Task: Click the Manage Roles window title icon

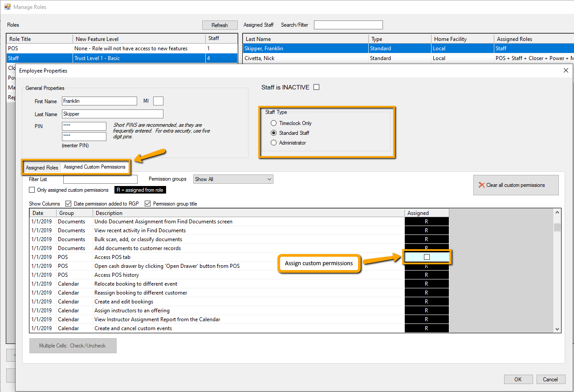Action: tap(7, 7)
